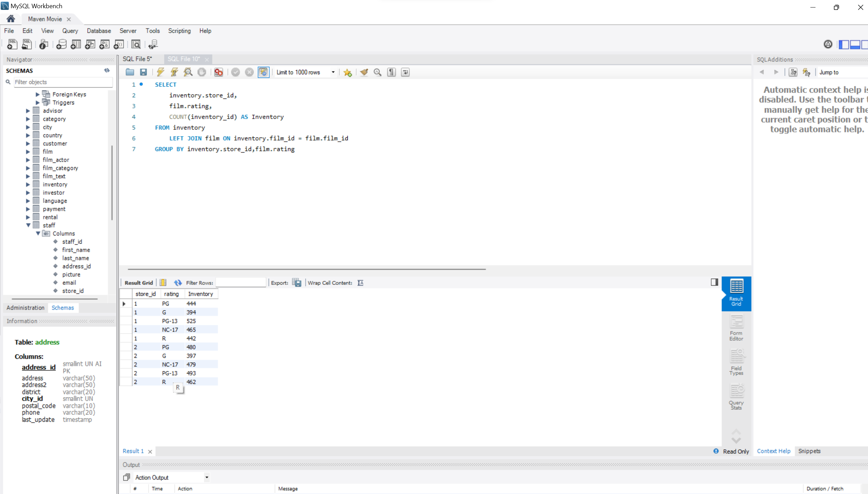Open the Explain Plan for current statement

tap(188, 72)
